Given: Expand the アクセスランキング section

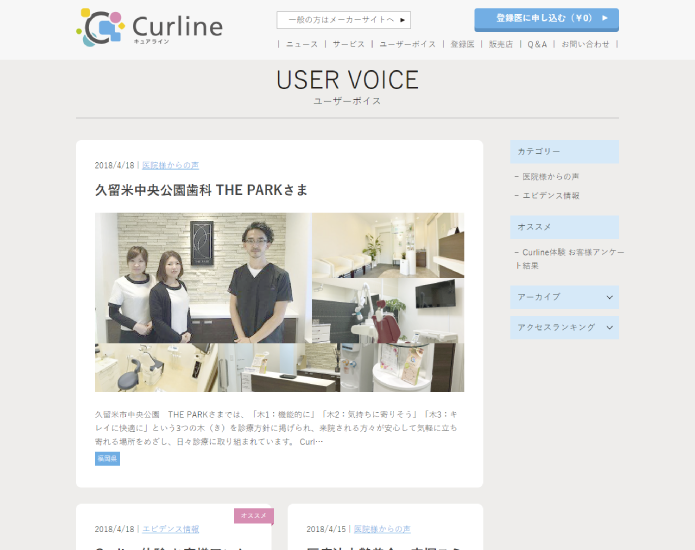Looking at the screenshot, I should [564, 328].
